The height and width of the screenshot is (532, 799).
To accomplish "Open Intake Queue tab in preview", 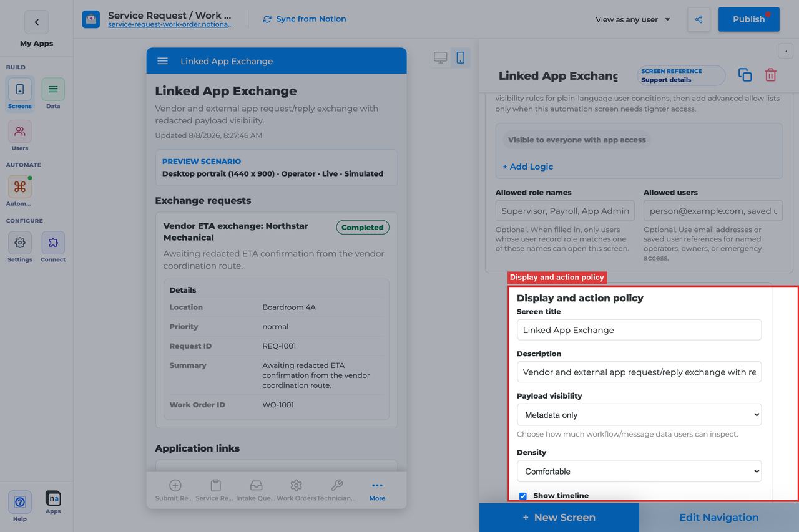I will [256, 490].
